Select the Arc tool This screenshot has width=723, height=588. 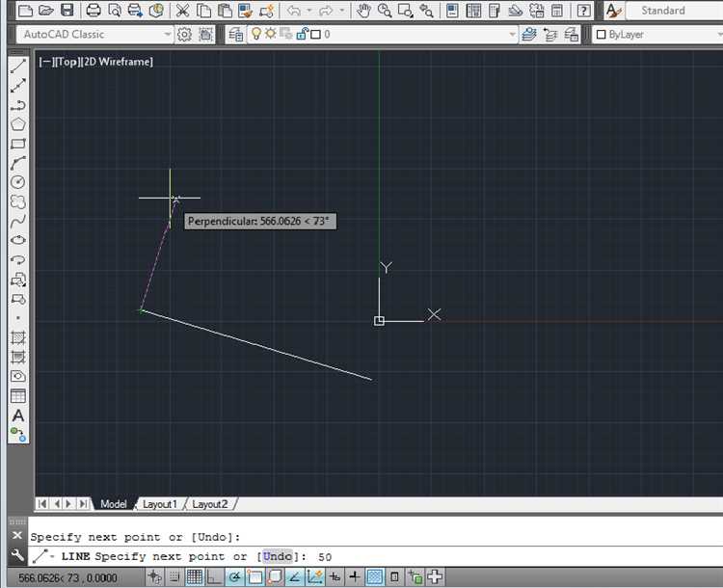(x=18, y=163)
